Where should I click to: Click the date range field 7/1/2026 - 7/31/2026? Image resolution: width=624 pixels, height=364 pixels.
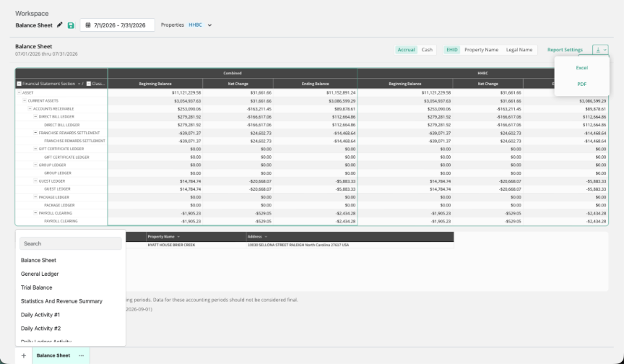click(x=118, y=25)
